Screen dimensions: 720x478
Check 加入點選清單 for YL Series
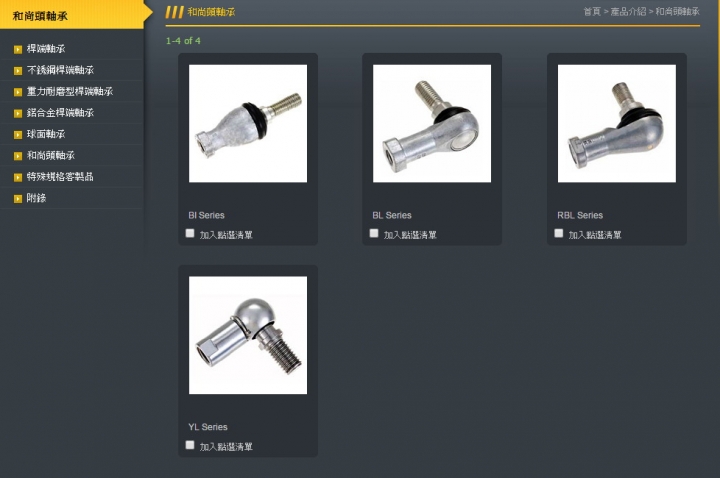point(190,445)
